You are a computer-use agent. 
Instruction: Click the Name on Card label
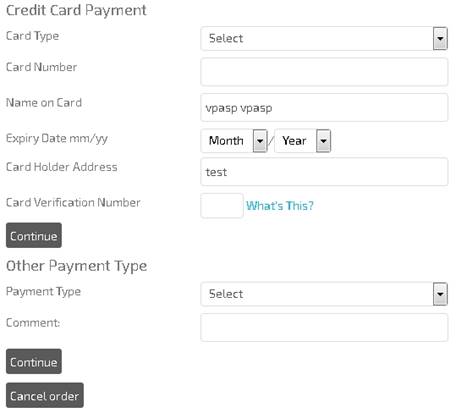click(x=44, y=103)
